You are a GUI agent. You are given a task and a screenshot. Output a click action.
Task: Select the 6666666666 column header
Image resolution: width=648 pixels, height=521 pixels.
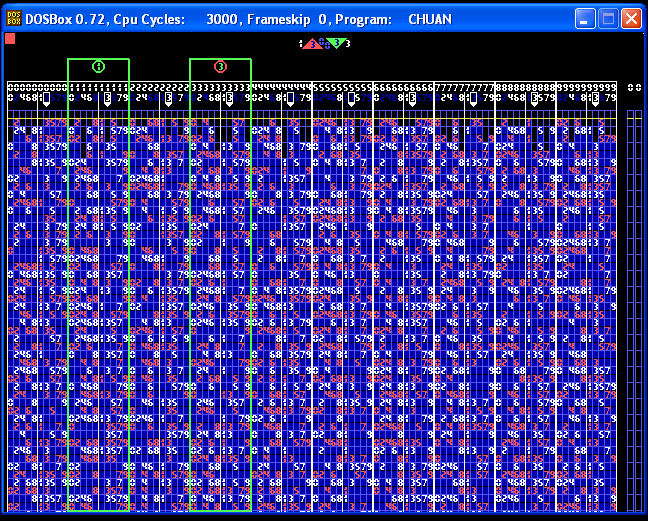tap(403, 88)
